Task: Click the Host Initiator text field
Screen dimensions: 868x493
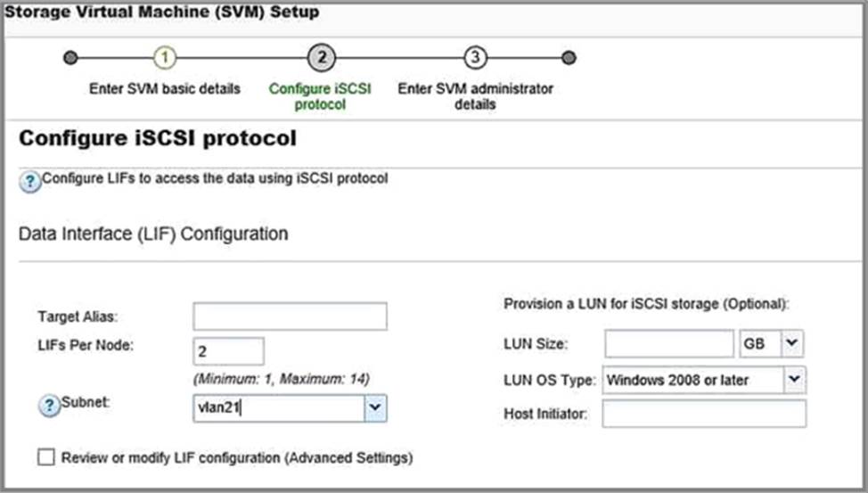Action: click(x=704, y=414)
